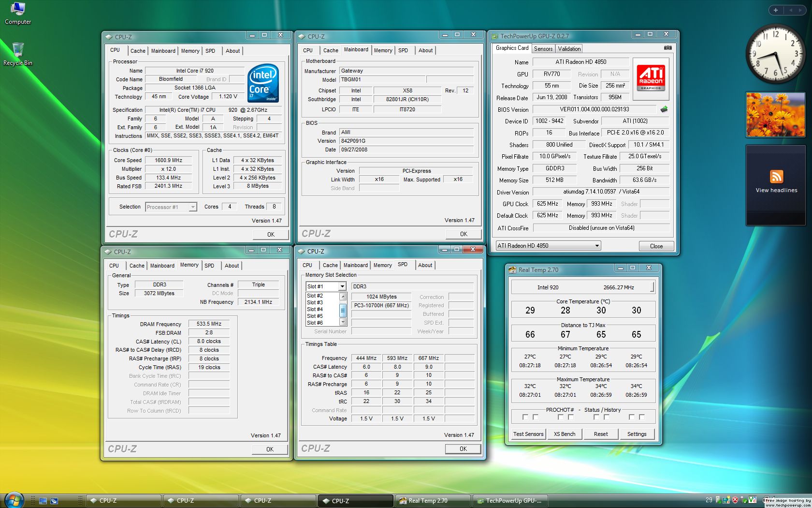
Task: Click the slot list scroll-down arrow
Action: [x=343, y=322]
